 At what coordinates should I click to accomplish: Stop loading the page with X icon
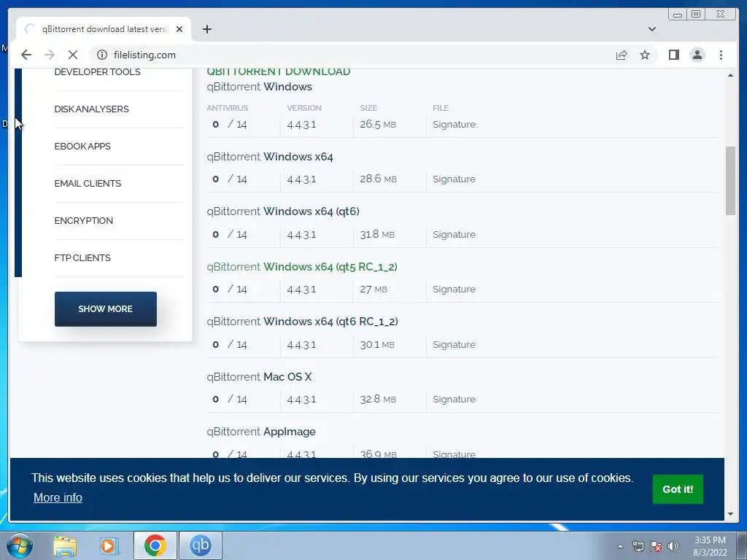[x=73, y=55]
